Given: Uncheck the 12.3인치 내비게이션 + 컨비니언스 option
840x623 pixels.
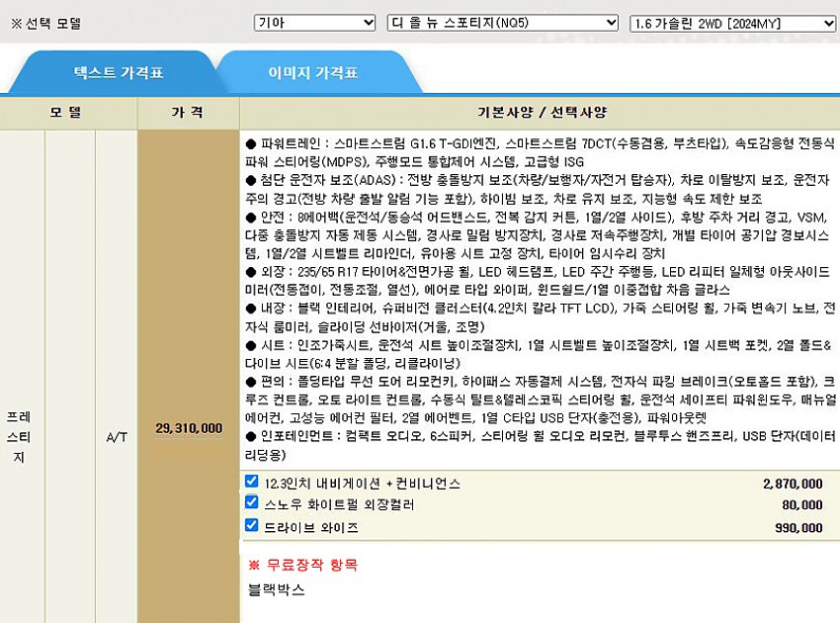Looking at the screenshot, I should pyautogui.click(x=252, y=482).
